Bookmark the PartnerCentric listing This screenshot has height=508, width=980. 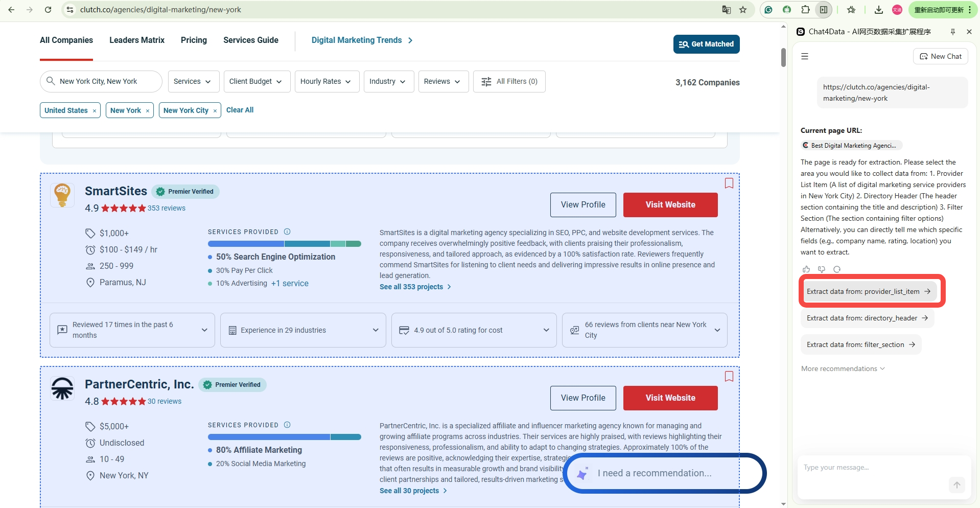[729, 377]
